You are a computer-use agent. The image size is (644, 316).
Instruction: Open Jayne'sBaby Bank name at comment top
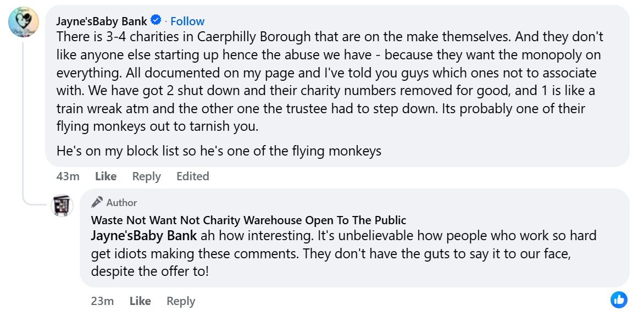(x=102, y=21)
